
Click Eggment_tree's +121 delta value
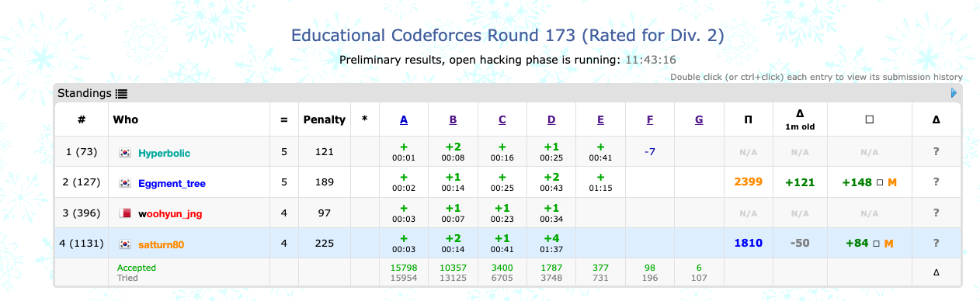(x=800, y=182)
